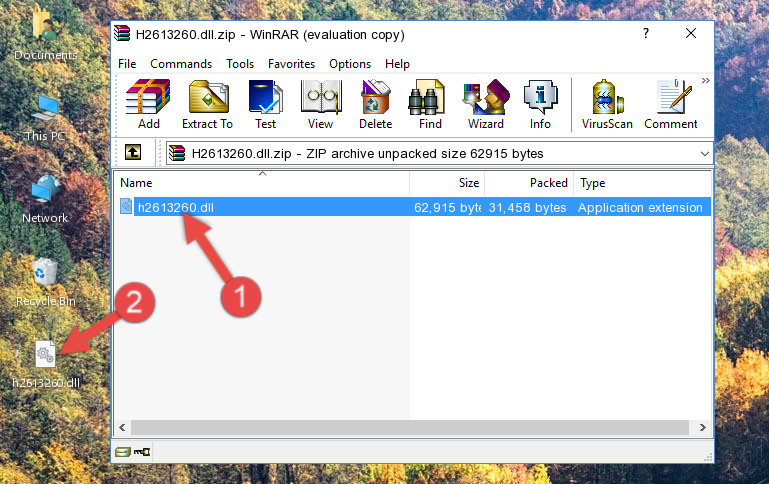The image size is (769, 484).
Task: Sort by the Size column header
Action: coord(447,182)
